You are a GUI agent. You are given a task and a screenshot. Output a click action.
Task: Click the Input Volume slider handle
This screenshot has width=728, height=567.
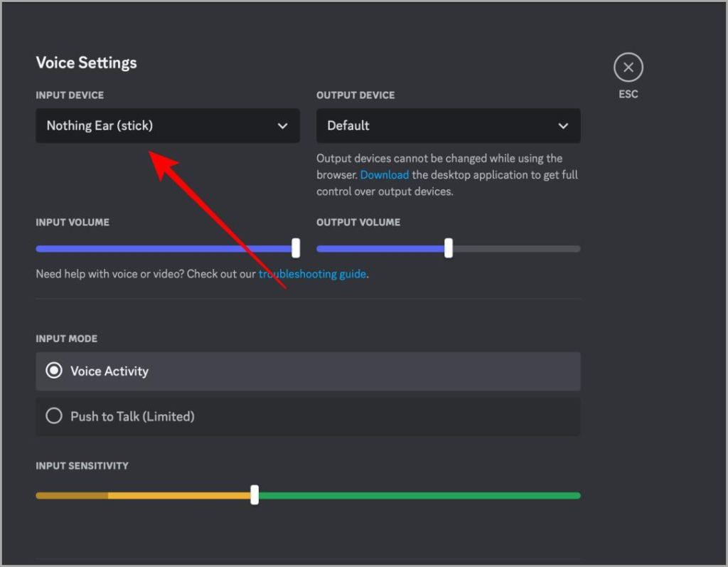point(296,248)
